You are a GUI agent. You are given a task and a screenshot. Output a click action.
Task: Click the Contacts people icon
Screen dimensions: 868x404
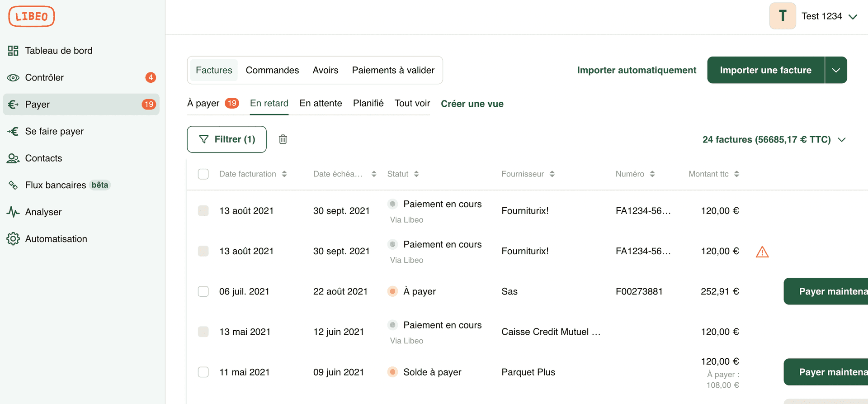tap(13, 158)
